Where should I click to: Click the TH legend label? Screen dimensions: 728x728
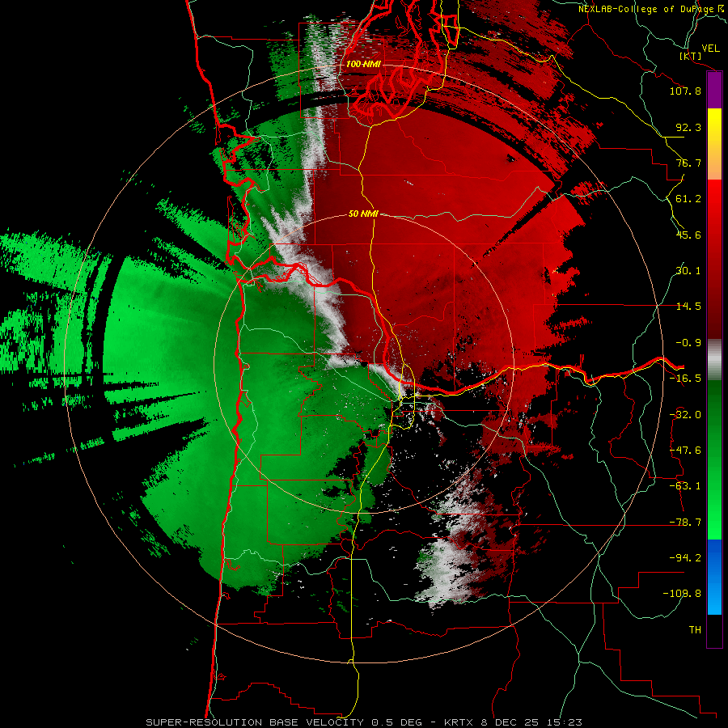(695, 630)
